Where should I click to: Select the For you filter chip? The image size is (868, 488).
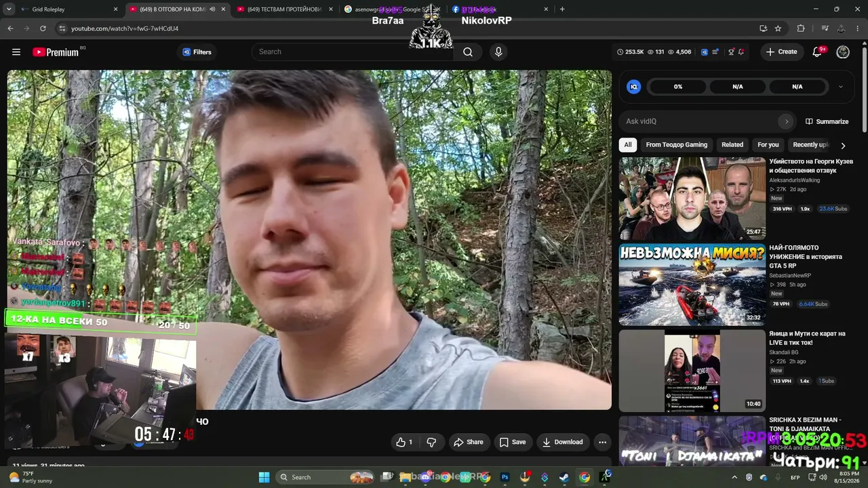(x=768, y=144)
